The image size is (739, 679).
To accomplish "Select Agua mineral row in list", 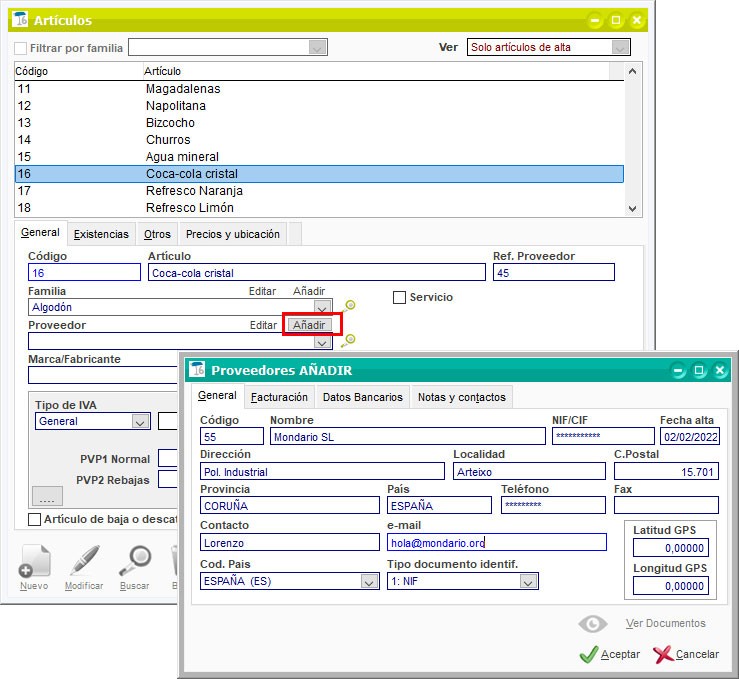I will point(319,157).
